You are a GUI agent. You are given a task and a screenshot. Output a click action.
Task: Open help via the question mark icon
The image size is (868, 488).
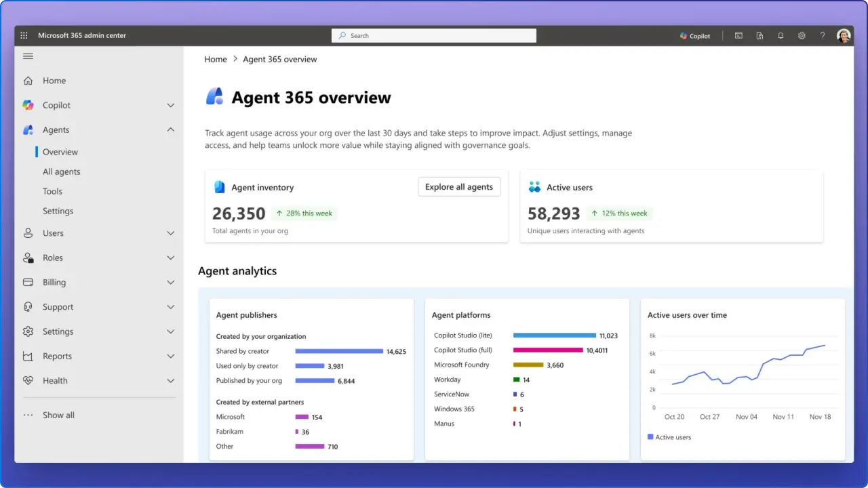pos(822,35)
